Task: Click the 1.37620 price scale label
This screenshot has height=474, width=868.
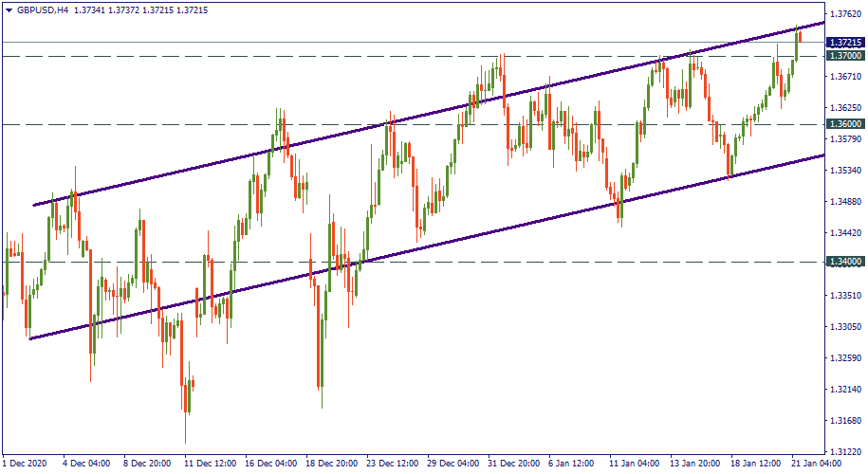Action: pyautogui.click(x=843, y=14)
